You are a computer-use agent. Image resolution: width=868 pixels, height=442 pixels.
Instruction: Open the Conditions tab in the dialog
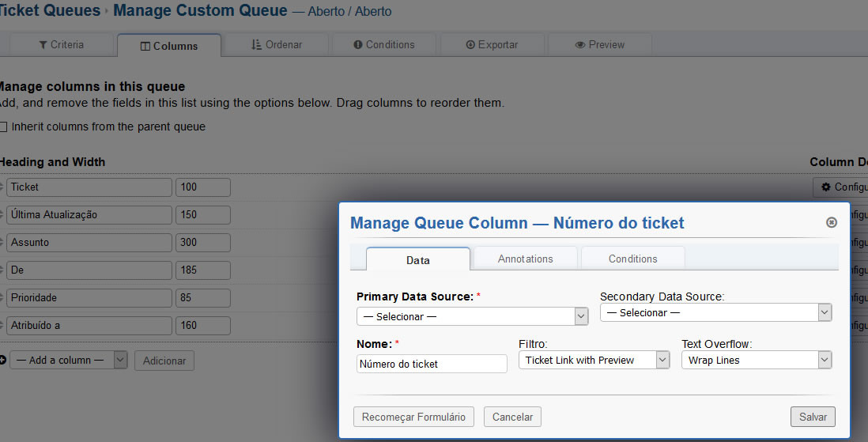[632, 259]
